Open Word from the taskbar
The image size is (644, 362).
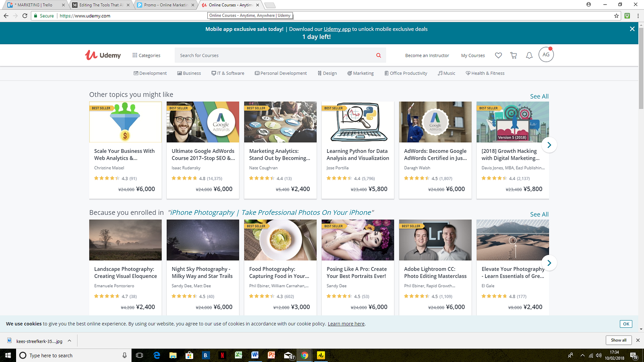(255, 355)
